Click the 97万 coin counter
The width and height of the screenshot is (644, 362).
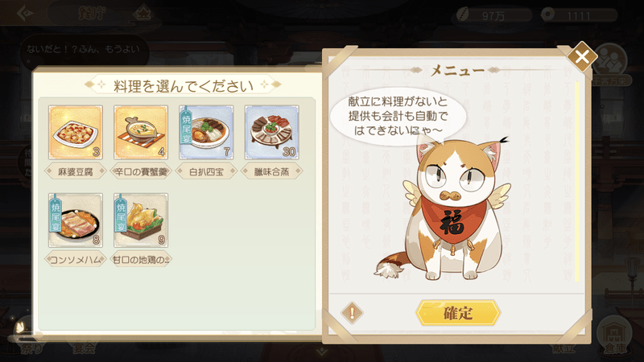493,15
